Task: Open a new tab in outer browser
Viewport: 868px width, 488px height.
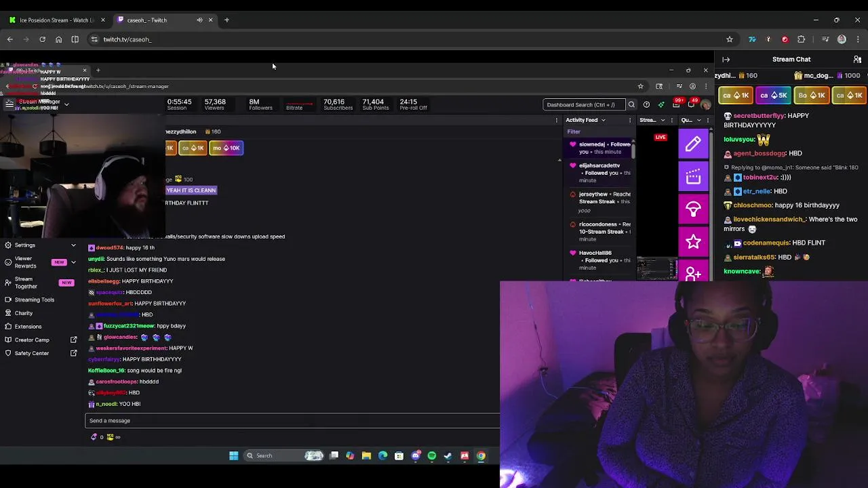Action: point(226,20)
